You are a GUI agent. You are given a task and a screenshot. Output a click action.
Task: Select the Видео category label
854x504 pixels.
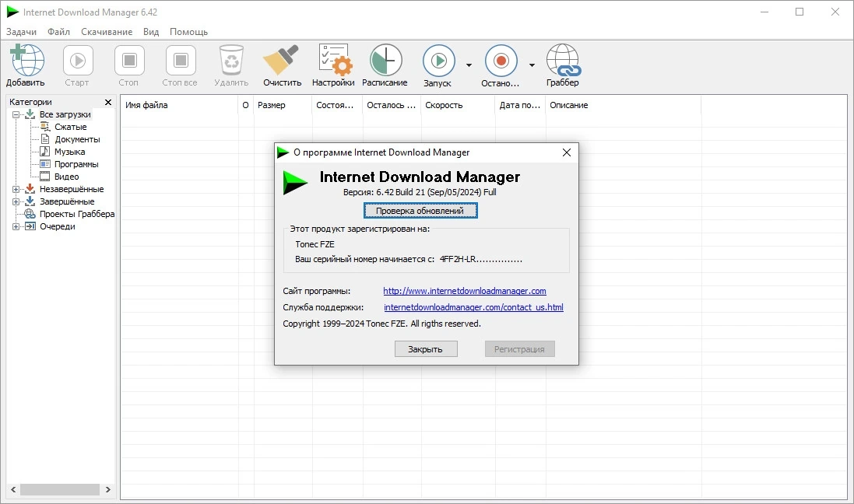[66, 177]
